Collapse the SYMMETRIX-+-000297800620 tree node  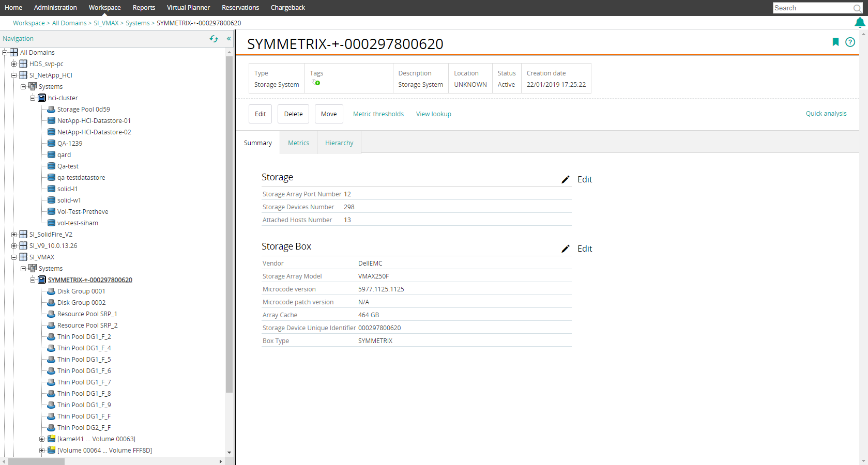pyautogui.click(x=33, y=280)
